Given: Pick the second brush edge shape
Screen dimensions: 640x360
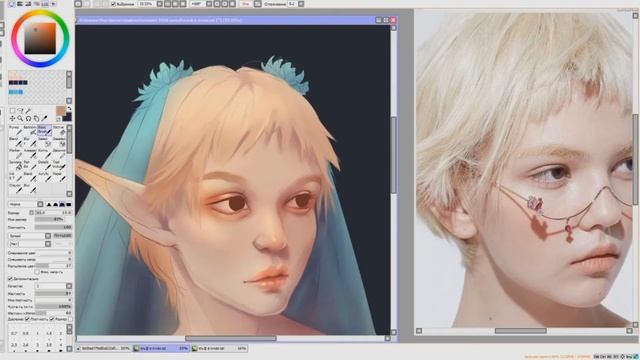Looking at the screenshot, I should [x=56, y=204].
